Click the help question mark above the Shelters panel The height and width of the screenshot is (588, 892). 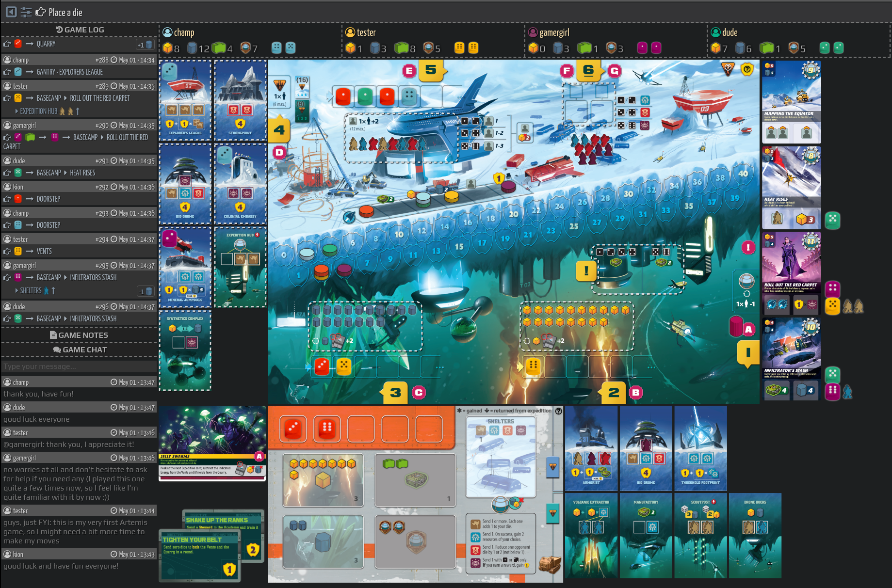pyautogui.click(x=558, y=411)
